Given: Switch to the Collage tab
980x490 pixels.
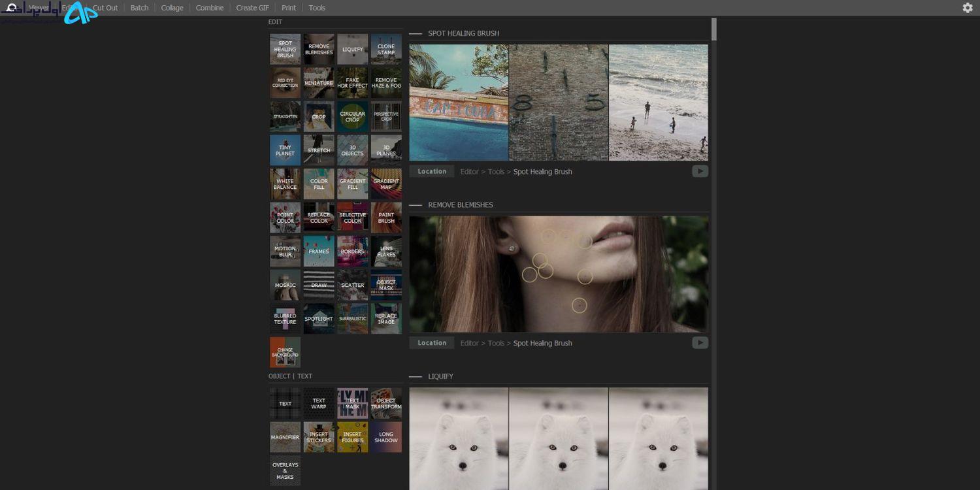Looking at the screenshot, I should click(172, 8).
